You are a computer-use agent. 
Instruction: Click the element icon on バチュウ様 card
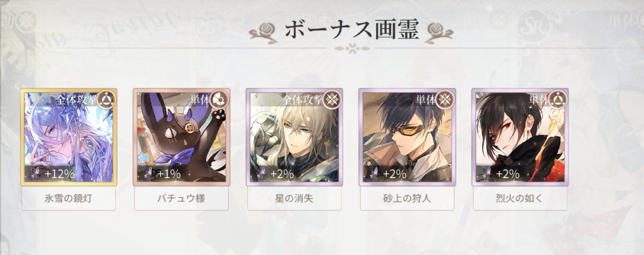219,99
